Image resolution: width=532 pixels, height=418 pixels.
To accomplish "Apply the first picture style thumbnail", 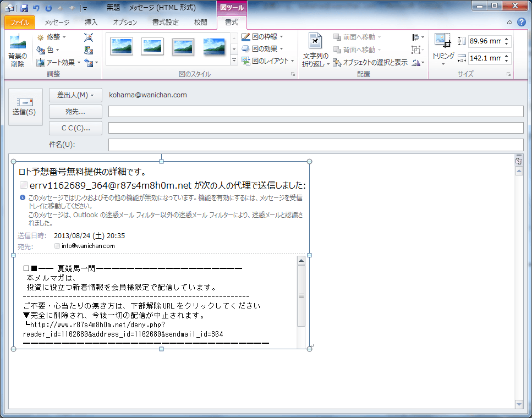I will [x=122, y=47].
